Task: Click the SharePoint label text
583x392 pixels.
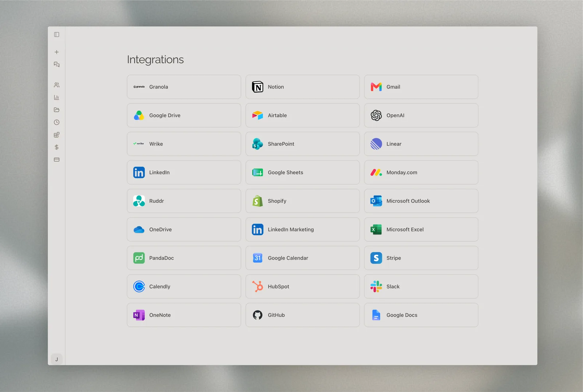Action: [281, 144]
